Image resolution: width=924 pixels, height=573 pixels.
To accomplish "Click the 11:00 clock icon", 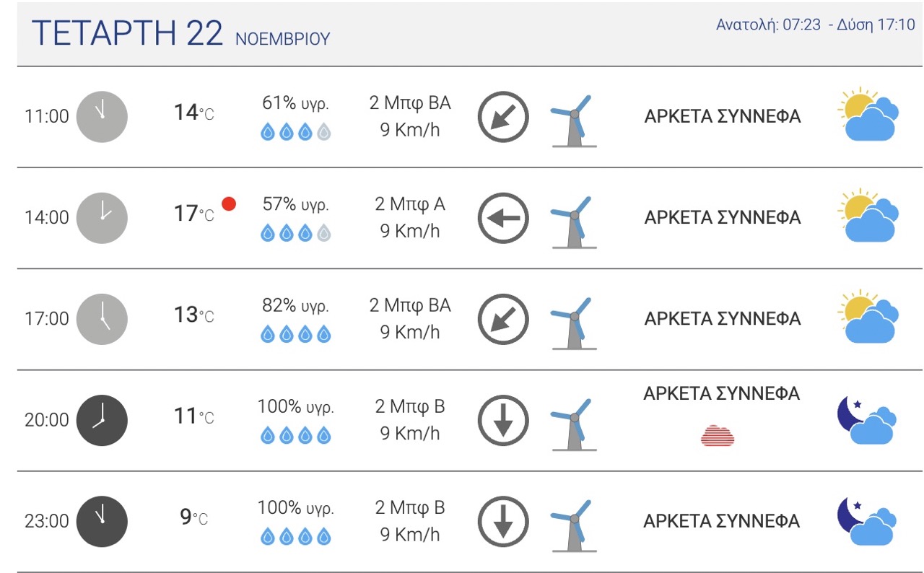I will [102, 116].
